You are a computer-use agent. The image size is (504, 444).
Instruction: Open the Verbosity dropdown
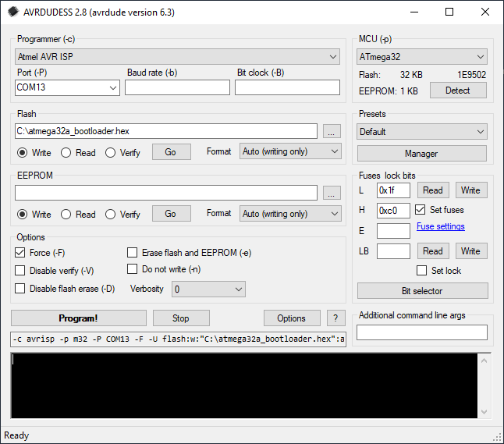tap(208, 289)
